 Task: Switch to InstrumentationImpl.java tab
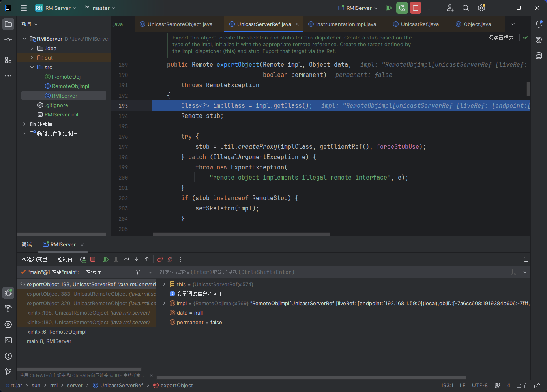tap(342, 24)
